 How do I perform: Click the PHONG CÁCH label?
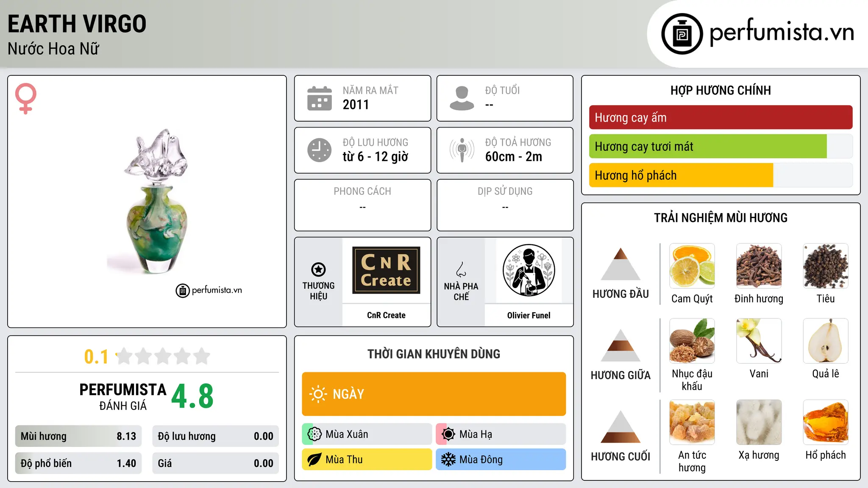362,191
